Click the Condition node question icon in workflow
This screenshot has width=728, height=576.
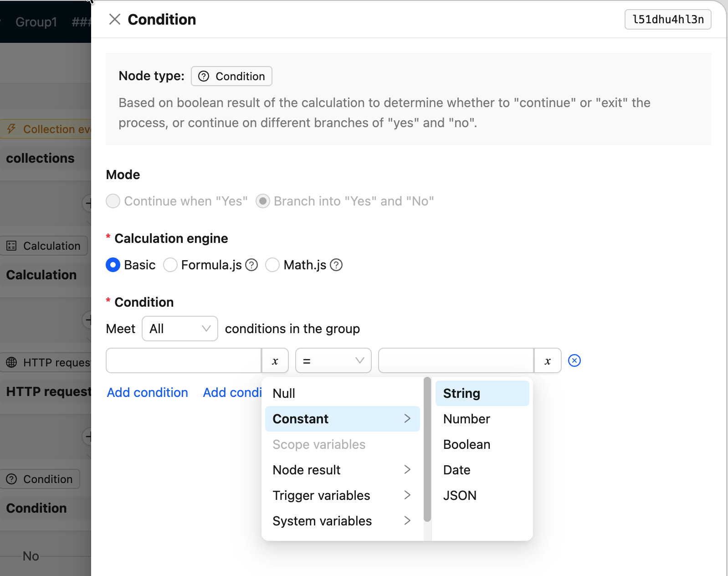click(x=11, y=479)
